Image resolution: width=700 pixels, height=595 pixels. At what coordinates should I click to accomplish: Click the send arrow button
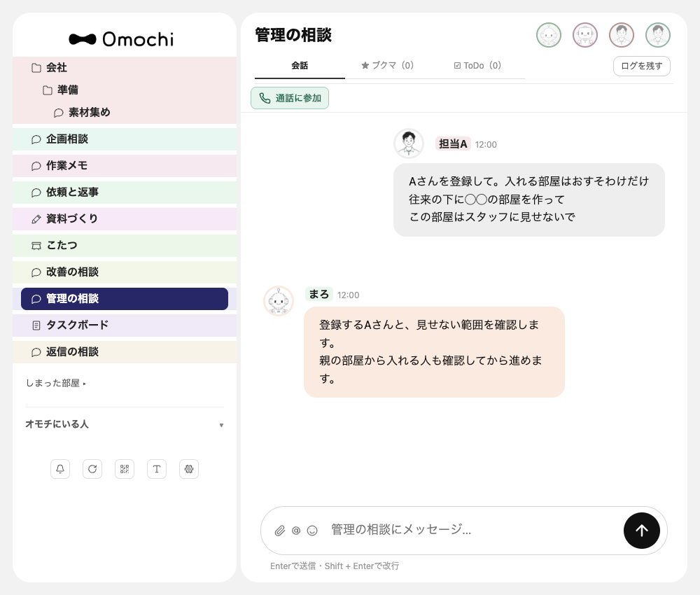click(641, 531)
